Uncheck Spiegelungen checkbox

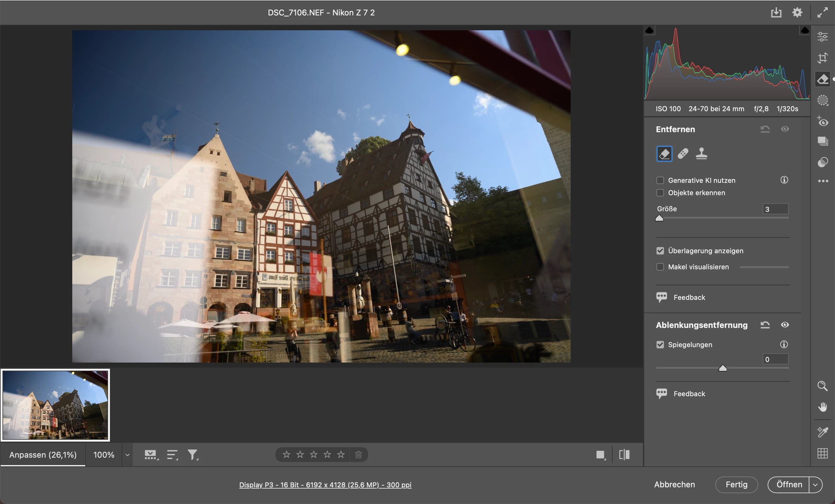pyautogui.click(x=660, y=345)
